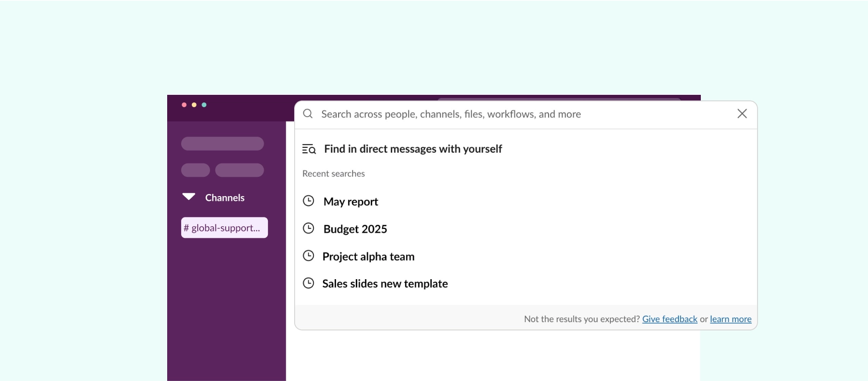Pick the Sales slides new template search

tap(385, 284)
